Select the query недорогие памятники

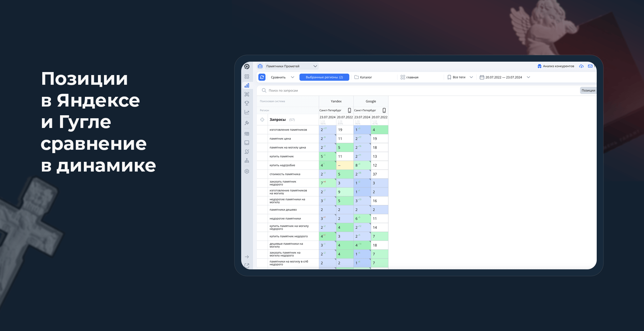[285, 218]
